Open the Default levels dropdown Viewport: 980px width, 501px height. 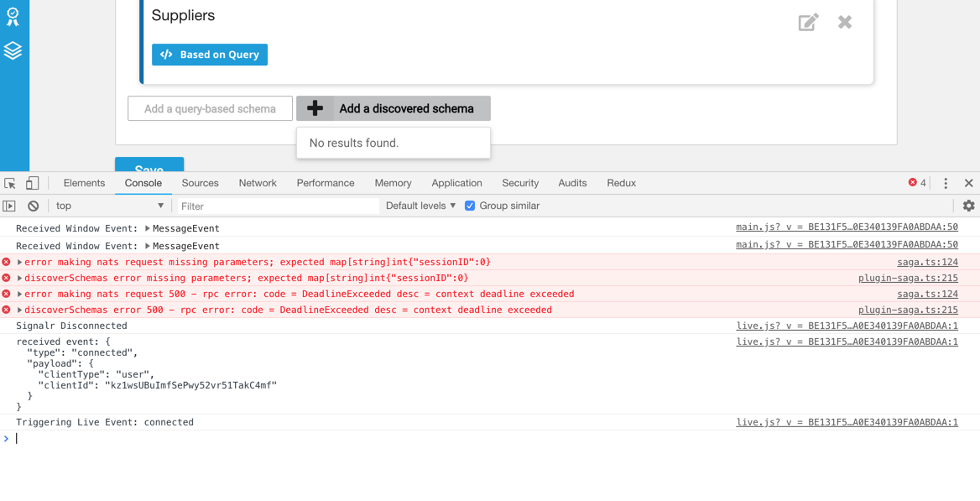click(x=420, y=206)
